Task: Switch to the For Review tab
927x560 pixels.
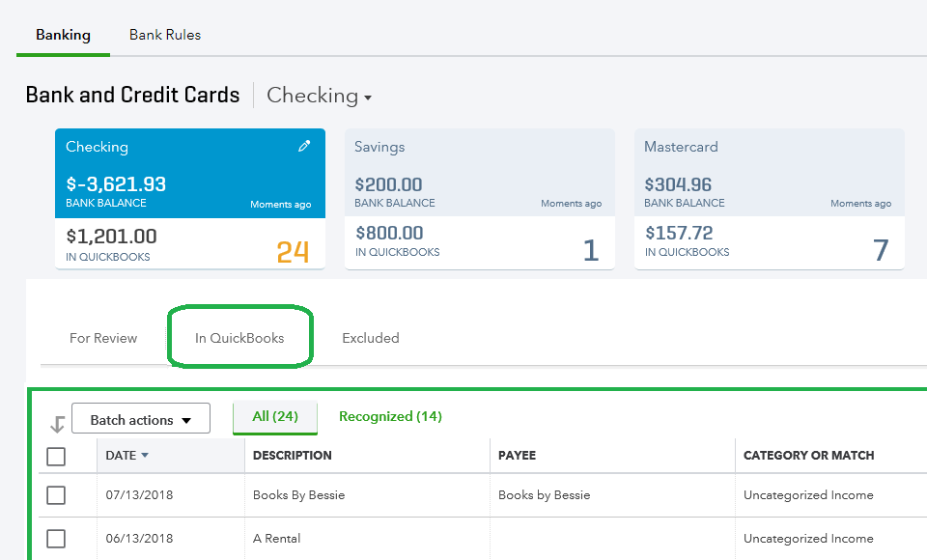Action: pyautogui.click(x=103, y=338)
